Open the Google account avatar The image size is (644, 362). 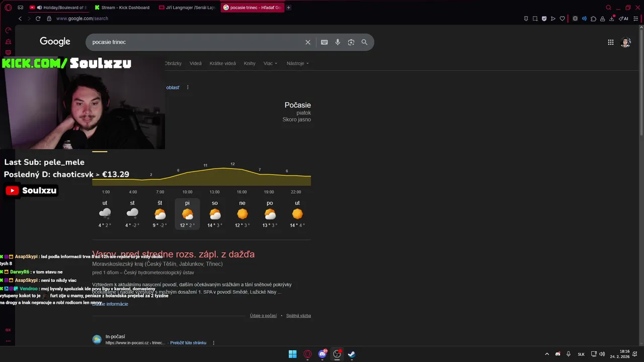pyautogui.click(x=626, y=42)
